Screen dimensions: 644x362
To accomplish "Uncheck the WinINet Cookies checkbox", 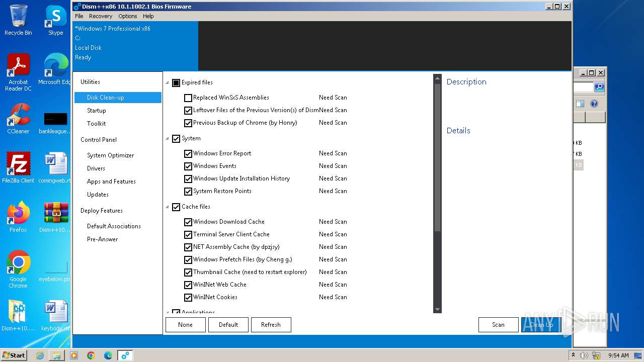I will coord(188,298).
